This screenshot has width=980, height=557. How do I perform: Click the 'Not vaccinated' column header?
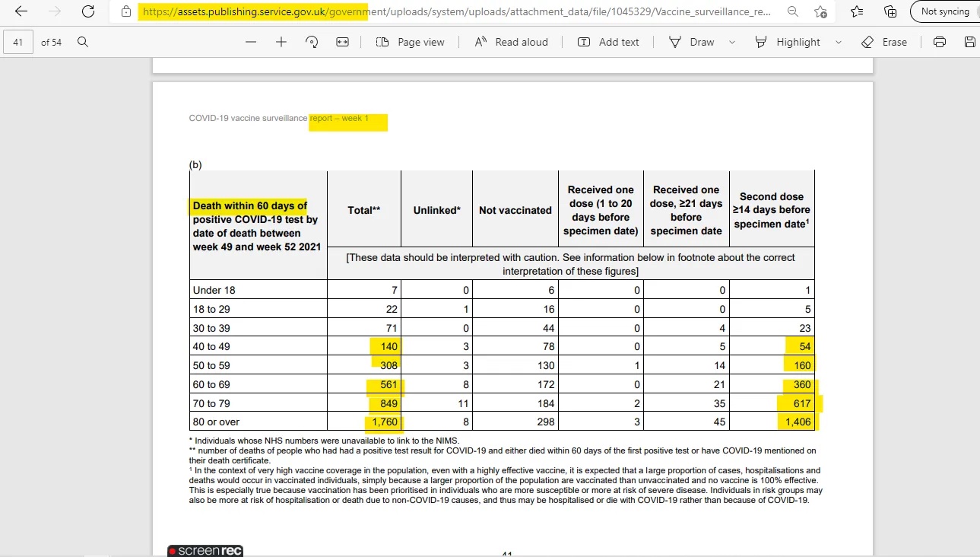[515, 210]
